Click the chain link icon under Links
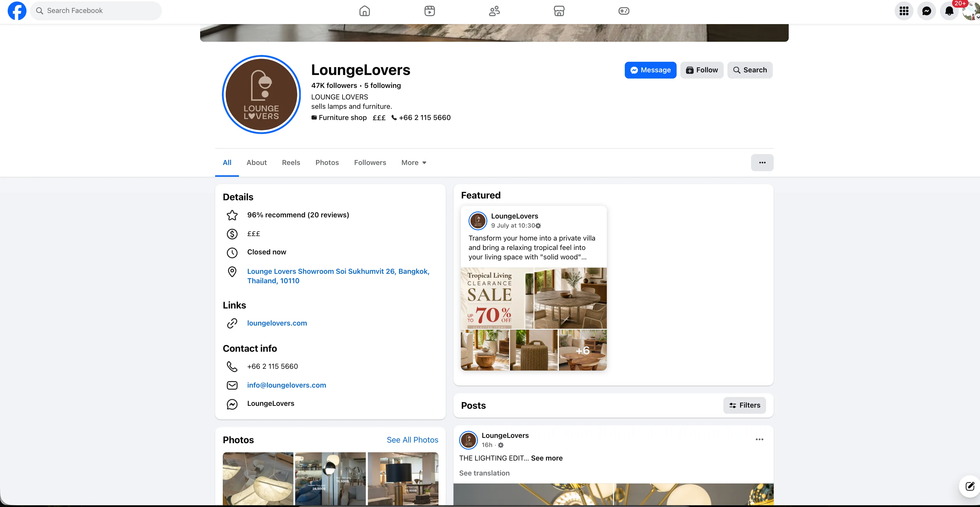The height and width of the screenshot is (507, 980). 232,323
